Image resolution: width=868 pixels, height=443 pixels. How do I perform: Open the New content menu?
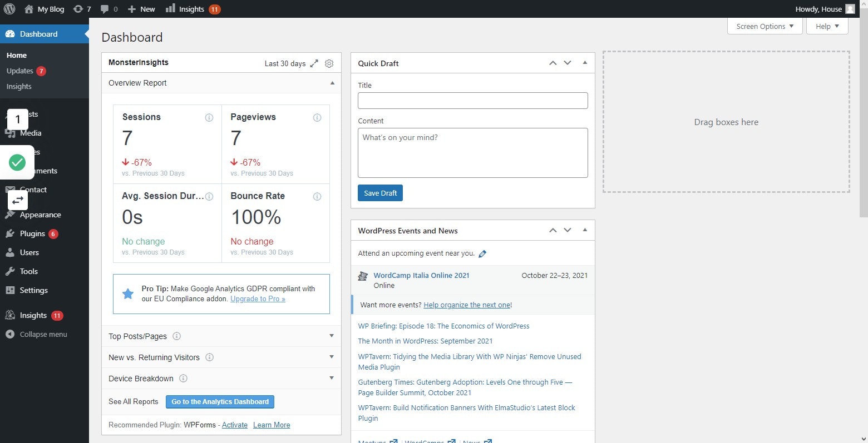[x=141, y=9]
